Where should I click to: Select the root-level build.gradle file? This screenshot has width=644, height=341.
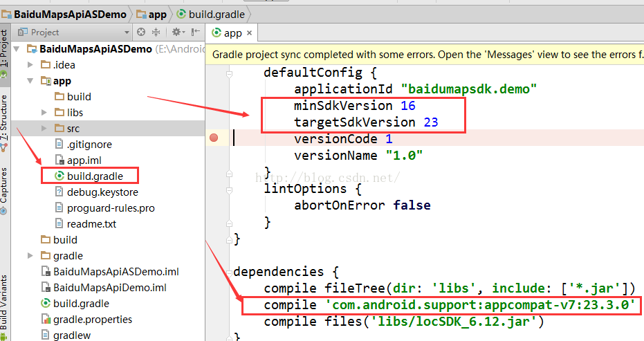[x=75, y=304]
